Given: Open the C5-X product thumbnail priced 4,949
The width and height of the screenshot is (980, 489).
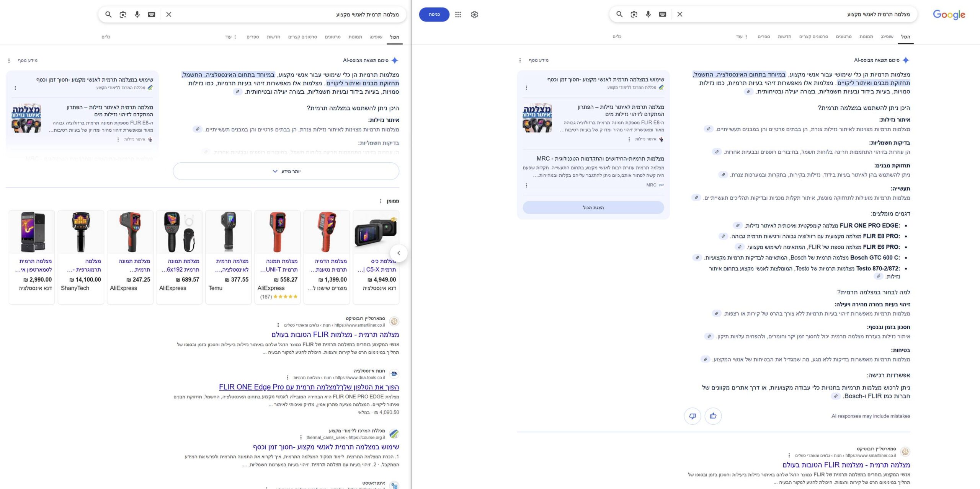Looking at the screenshot, I should [376, 232].
